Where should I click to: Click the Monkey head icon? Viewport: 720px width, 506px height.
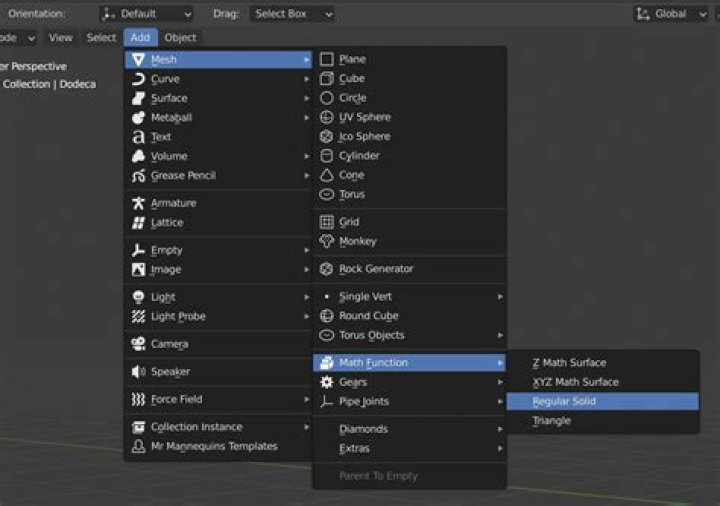[x=326, y=241]
